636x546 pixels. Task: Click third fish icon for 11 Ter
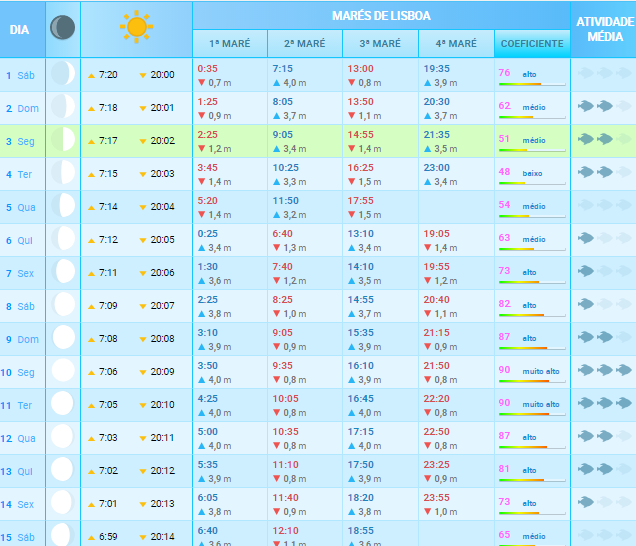(x=624, y=403)
